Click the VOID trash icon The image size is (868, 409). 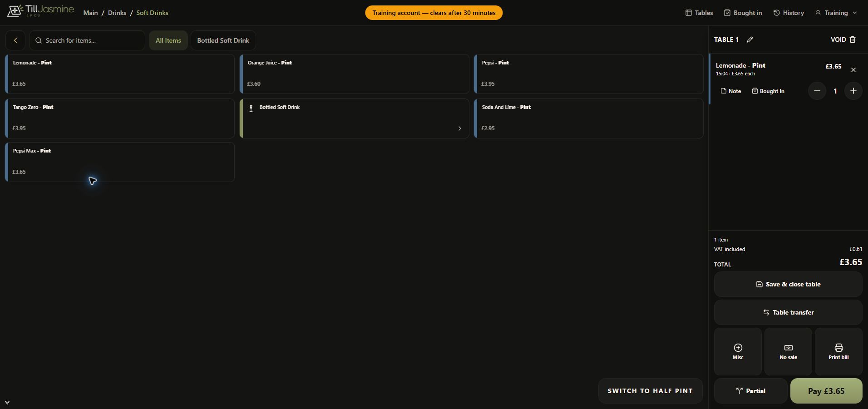click(853, 39)
